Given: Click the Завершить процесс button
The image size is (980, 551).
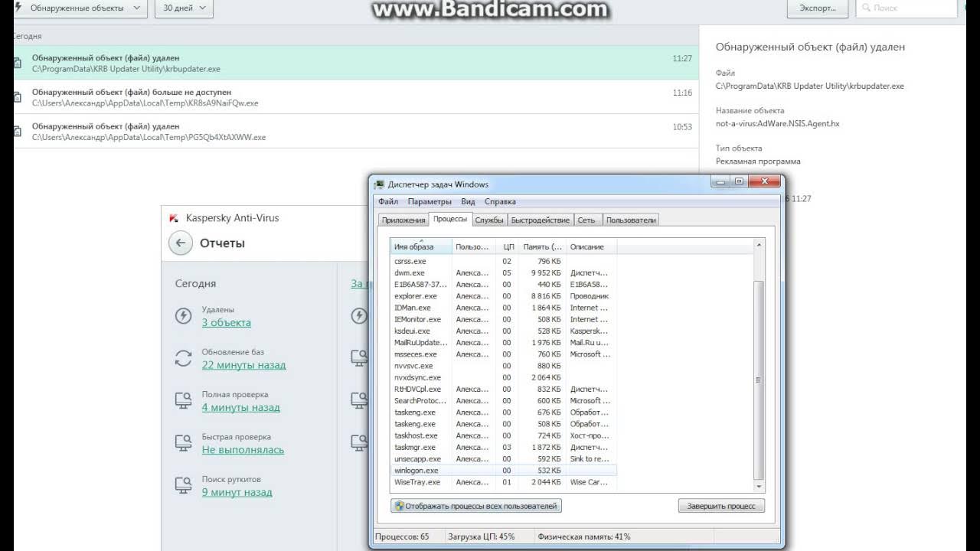Looking at the screenshot, I should 721,506.
